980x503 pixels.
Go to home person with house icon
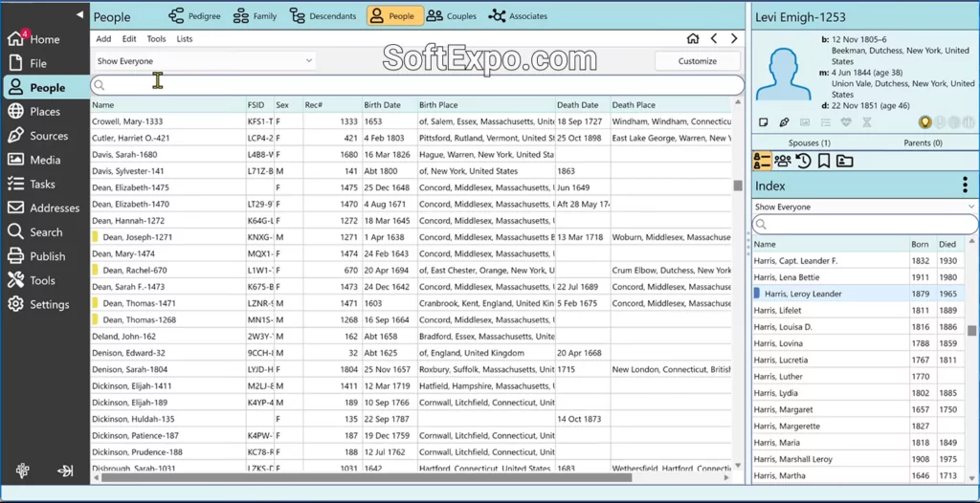[693, 39]
